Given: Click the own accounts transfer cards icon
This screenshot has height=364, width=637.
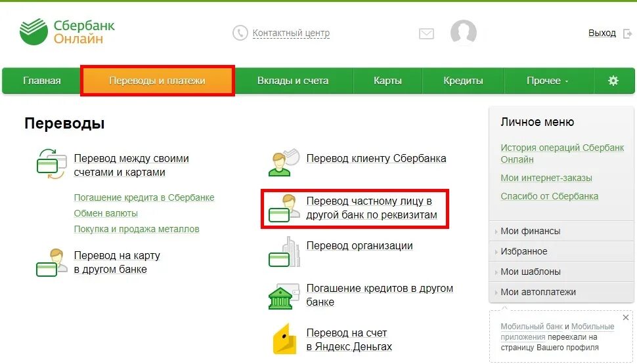Looking at the screenshot, I should point(52,164).
